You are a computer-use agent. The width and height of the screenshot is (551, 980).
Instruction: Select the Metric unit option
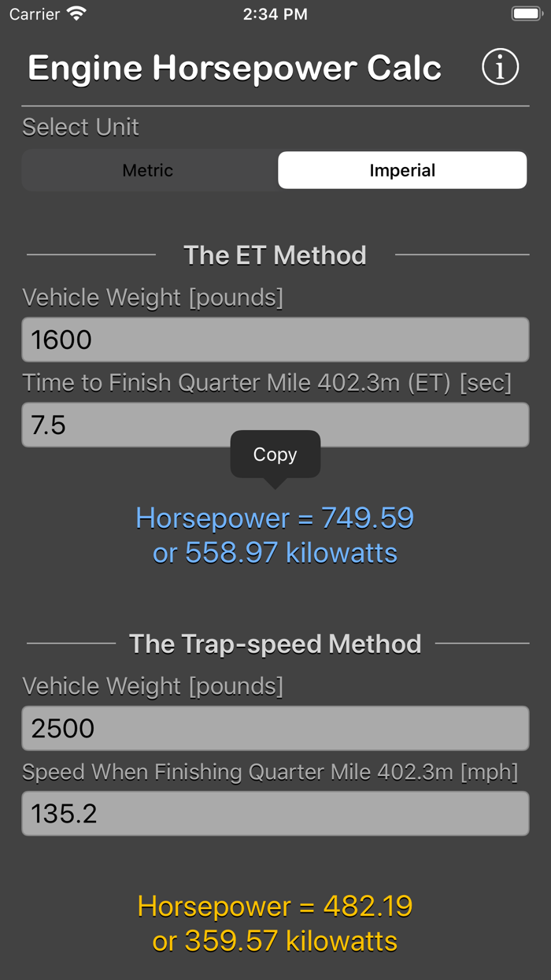148,169
